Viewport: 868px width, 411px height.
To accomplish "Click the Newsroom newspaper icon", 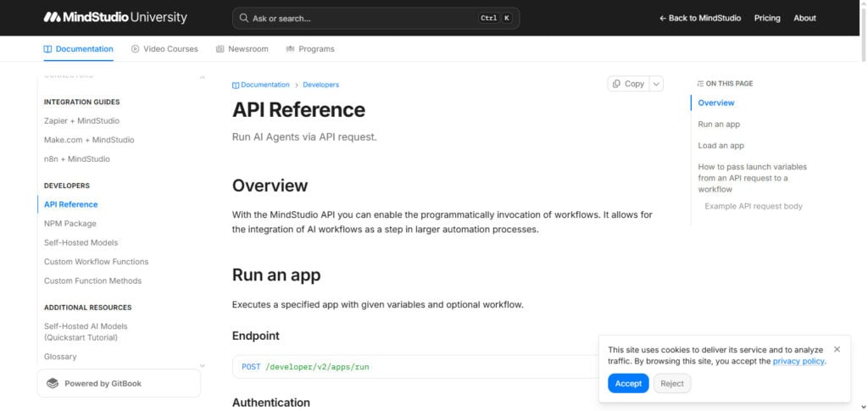I will coord(220,49).
